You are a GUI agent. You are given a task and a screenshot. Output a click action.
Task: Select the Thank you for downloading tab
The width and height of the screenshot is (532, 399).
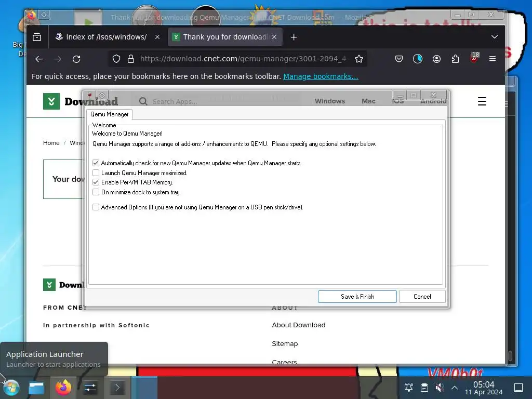pyautogui.click(x=225, y=37)
